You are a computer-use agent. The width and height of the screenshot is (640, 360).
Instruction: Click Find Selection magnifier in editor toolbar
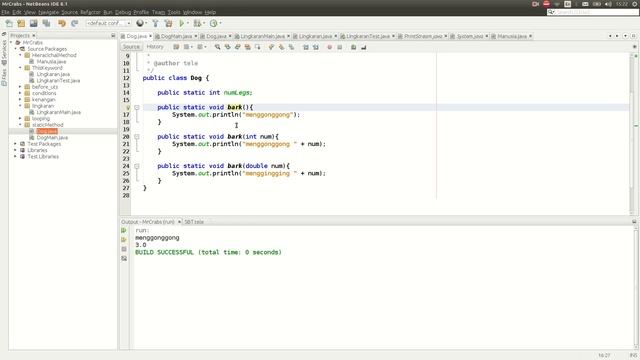click(x=218, y=47)
